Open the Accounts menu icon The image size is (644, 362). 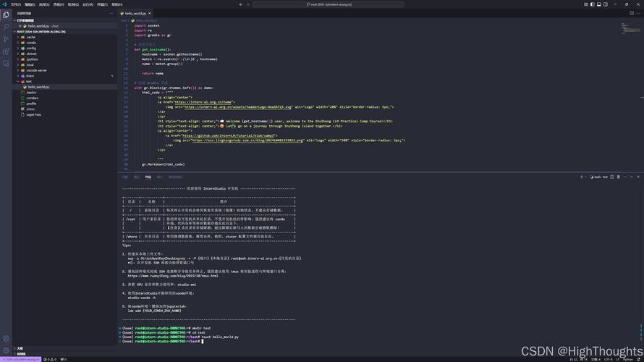click(6, 338)
